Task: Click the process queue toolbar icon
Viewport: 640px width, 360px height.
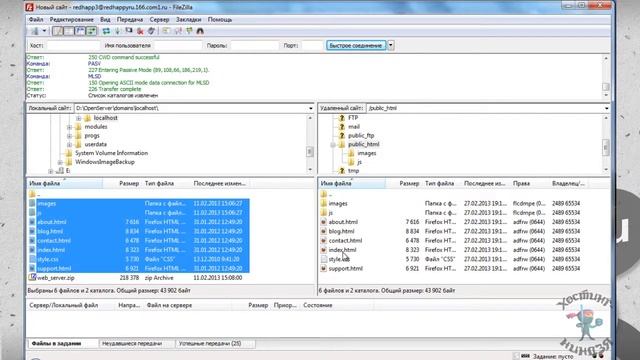Action: pos(118,31)
